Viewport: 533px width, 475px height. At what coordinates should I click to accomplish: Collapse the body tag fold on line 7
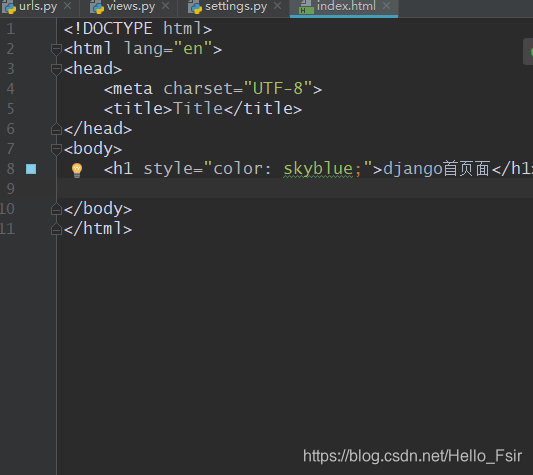56,149
